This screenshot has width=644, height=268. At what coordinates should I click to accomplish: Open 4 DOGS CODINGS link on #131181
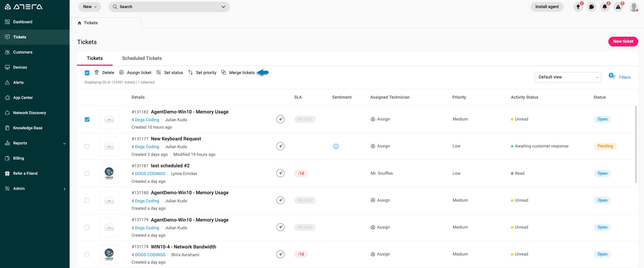[x=148, y=174]
